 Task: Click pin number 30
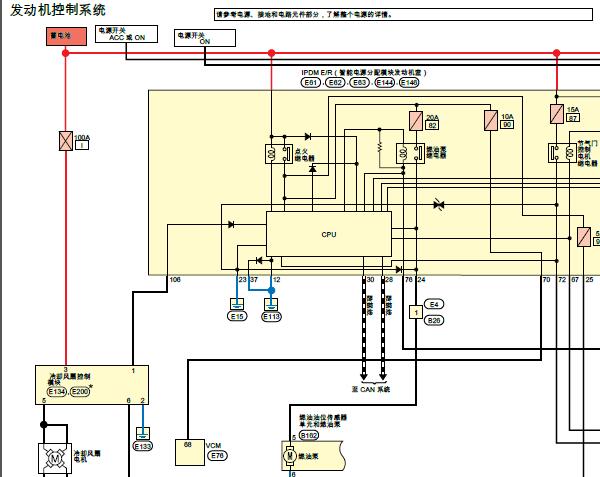pyautogui.click(x=370, y=280)
